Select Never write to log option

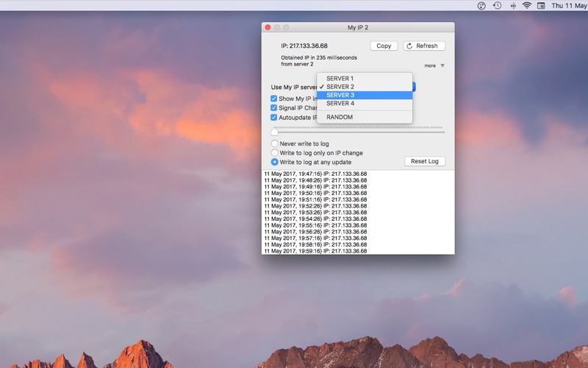pos(275,144)
